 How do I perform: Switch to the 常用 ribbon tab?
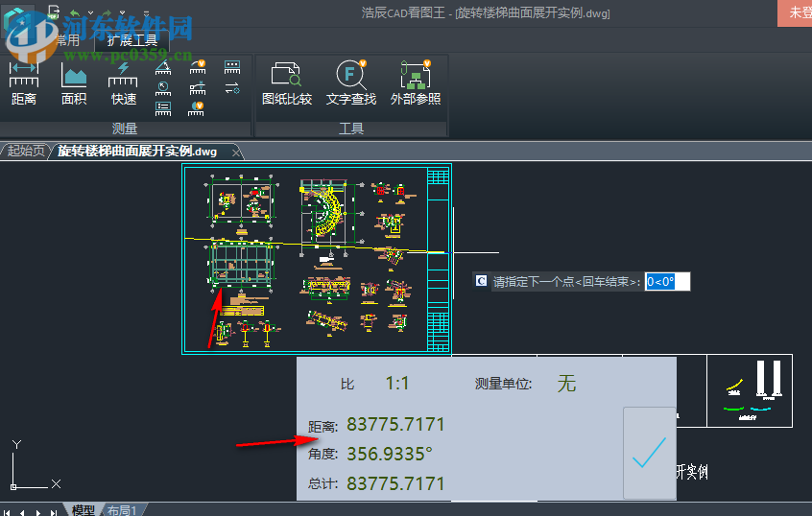(x=67, y=40)
